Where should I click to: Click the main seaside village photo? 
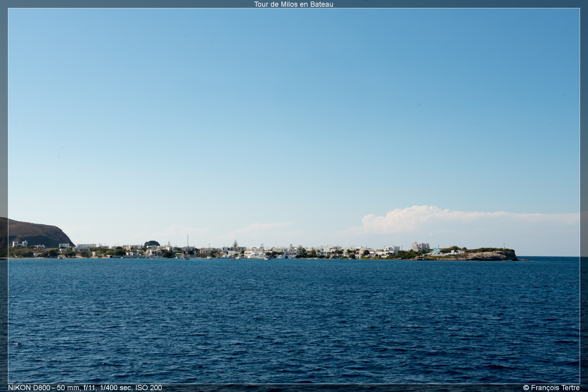click(x=294, y=196)
